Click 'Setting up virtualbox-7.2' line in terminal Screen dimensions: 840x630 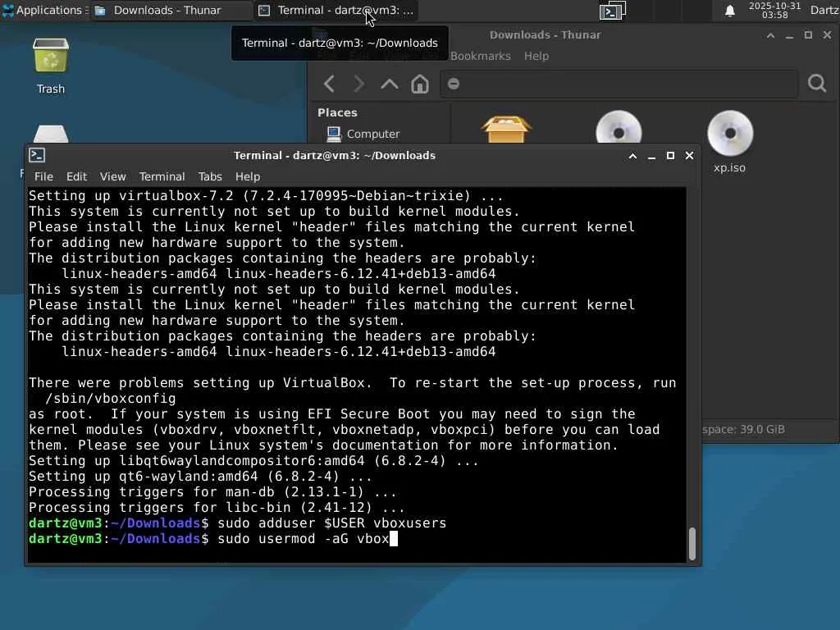coord(267,196)
